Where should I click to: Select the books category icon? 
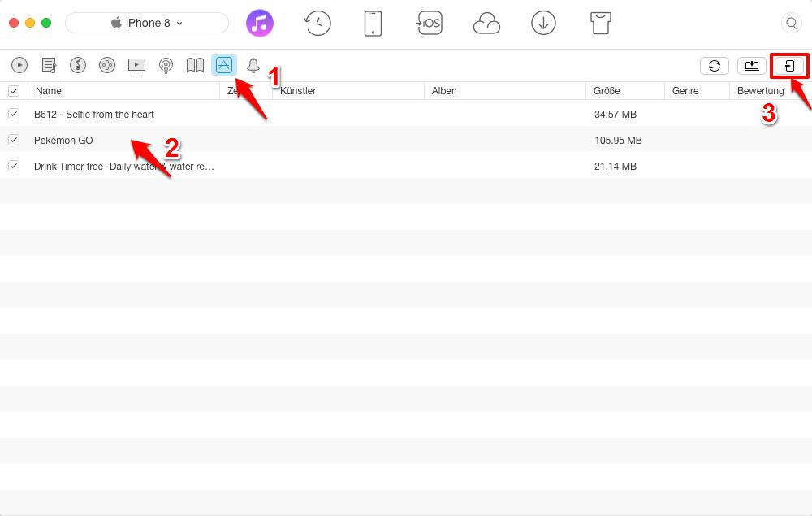[x=195, y=65]
